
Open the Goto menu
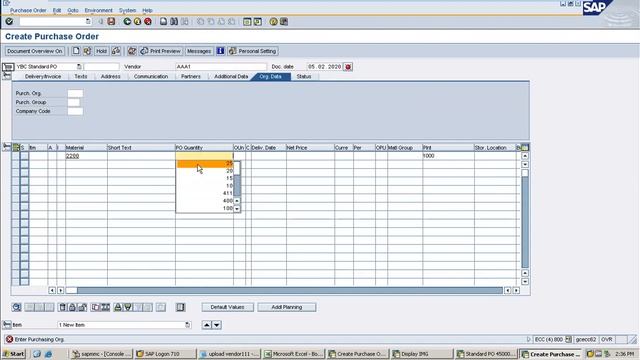(73, 10)
